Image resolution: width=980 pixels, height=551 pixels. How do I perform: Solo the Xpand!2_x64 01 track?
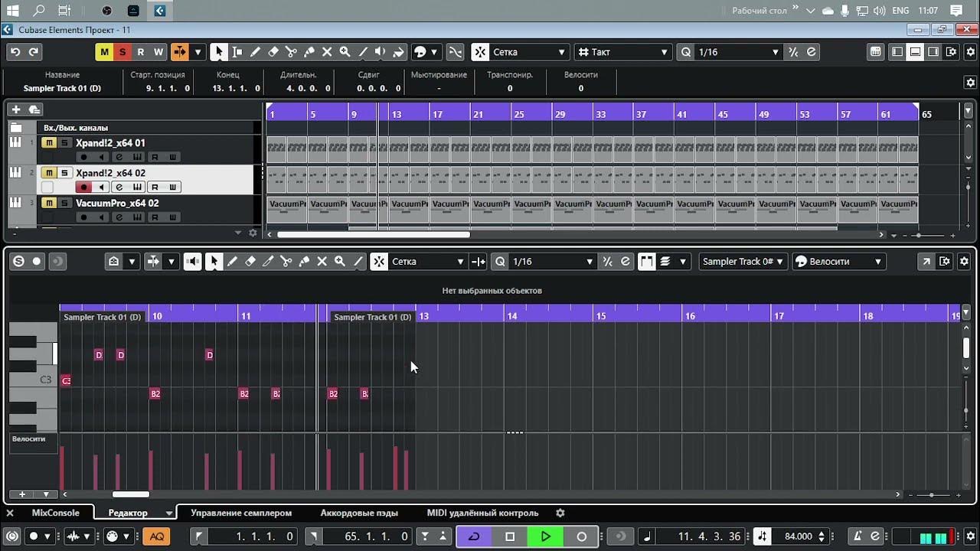coord(65,143)
